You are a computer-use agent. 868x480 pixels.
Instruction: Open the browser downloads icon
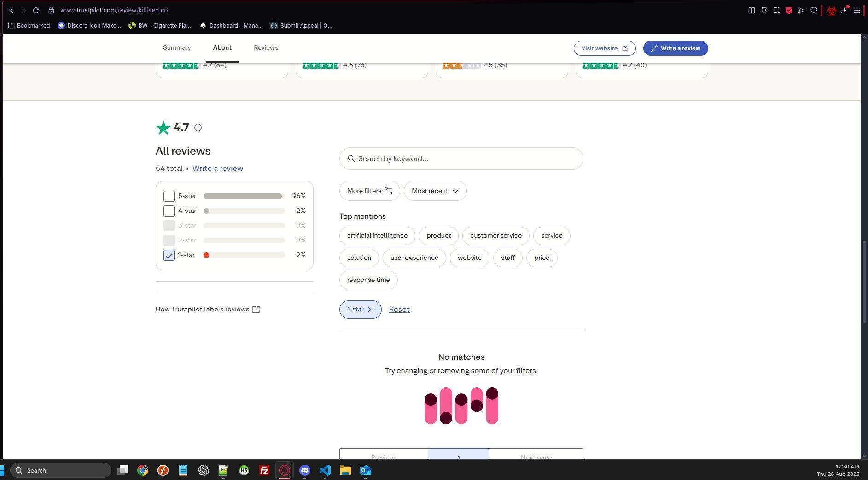(845, 10)
